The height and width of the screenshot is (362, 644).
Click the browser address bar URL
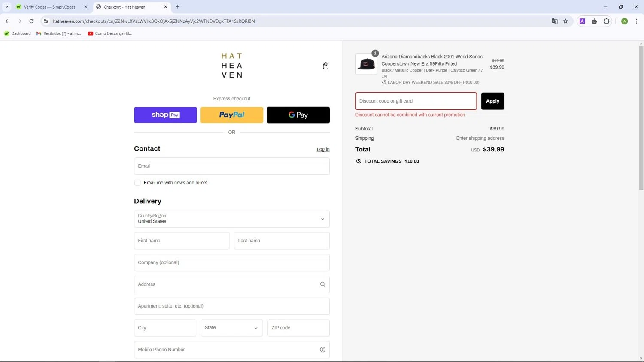(x=154, y=21)
